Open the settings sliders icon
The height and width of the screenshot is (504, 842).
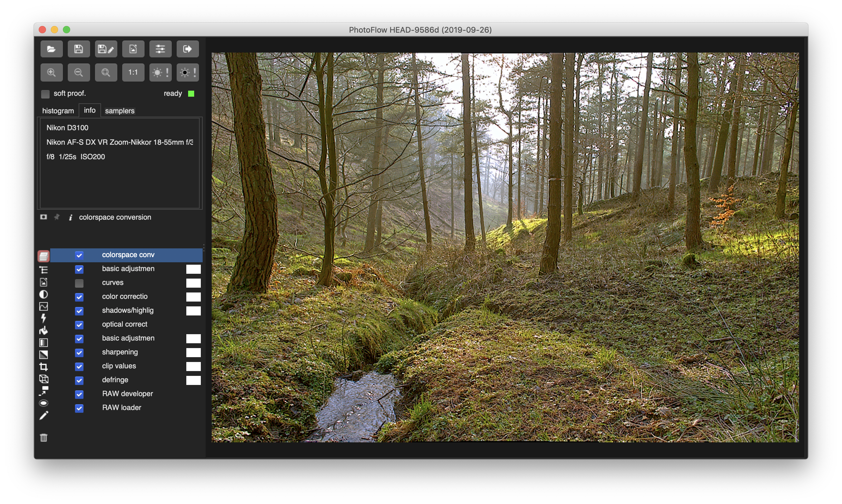[x=160, y=49]
